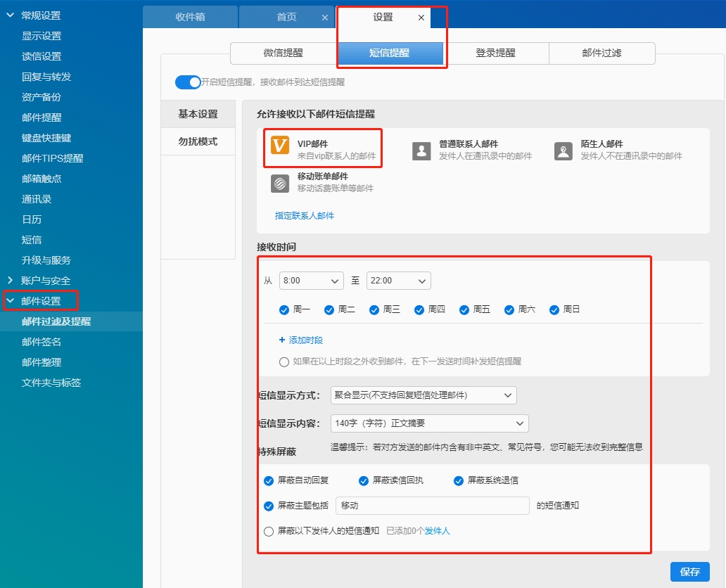Image resolution: width=726 pixels, height=588 pixels.
Task: Click the 陌生人邮件 stranger icon
Action: click(563, 151)
